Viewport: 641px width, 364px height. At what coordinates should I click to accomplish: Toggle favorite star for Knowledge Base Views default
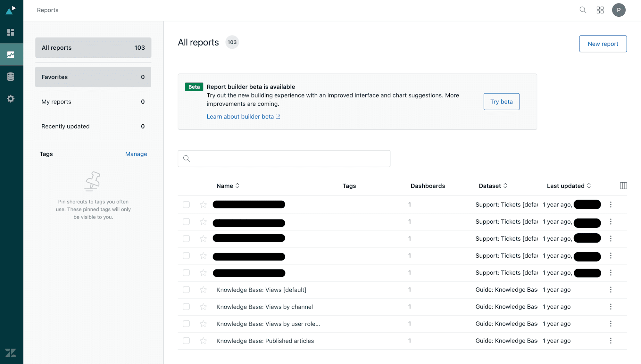[x=204, y=290]
